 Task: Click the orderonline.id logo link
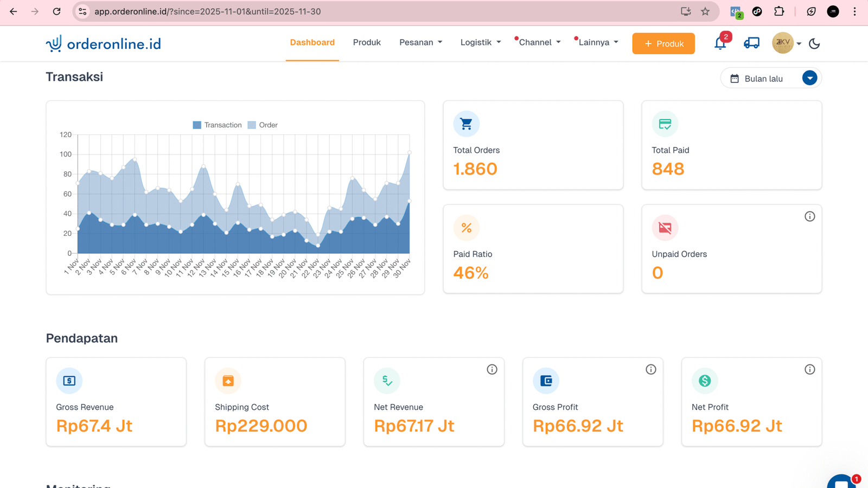pyautogui.click(x=104, y=43)
